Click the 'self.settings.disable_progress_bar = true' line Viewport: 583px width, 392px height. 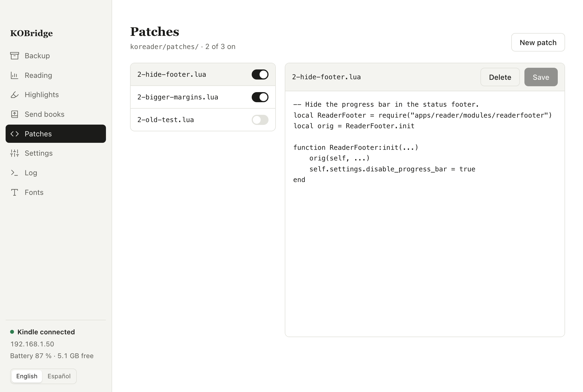pos(392,169)
